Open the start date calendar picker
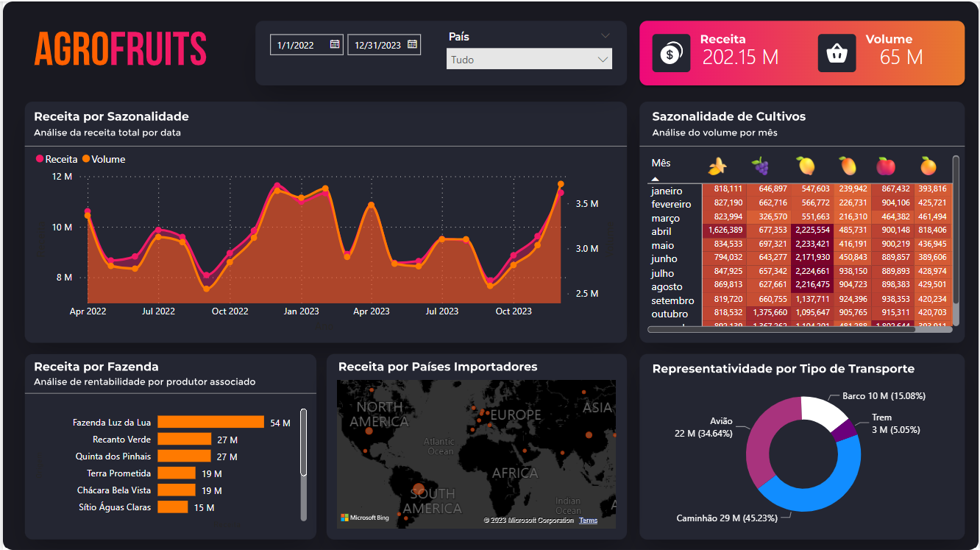Screen dimensions: 980x550 point(335,44)
